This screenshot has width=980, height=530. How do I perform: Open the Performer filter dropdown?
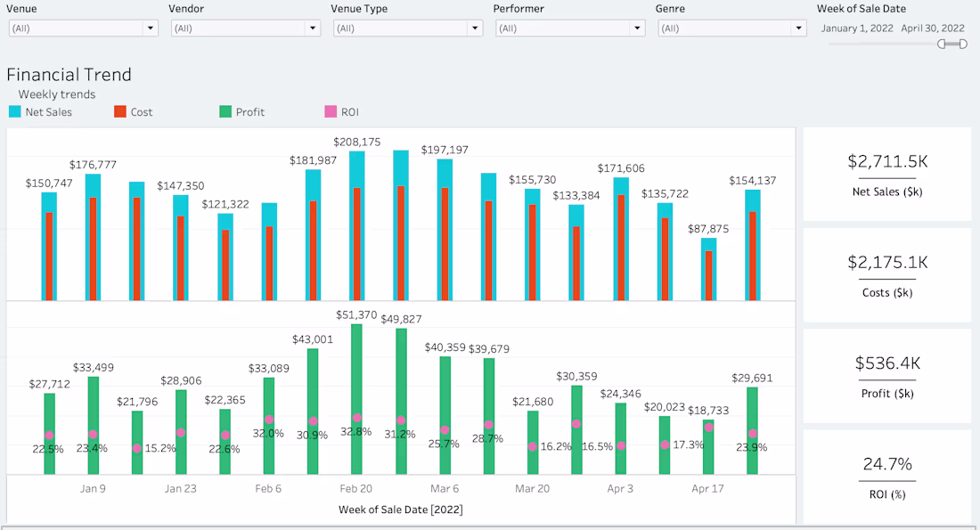point(570,29)
